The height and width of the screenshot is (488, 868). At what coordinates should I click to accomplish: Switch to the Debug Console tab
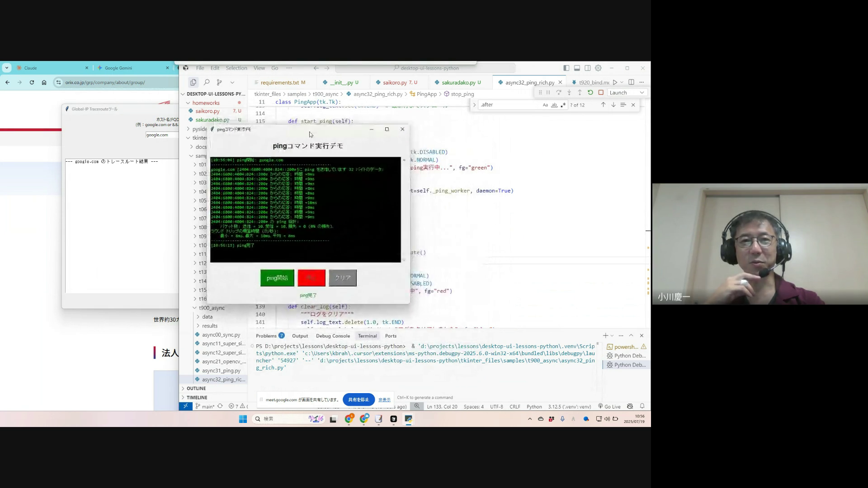point(333,336)
